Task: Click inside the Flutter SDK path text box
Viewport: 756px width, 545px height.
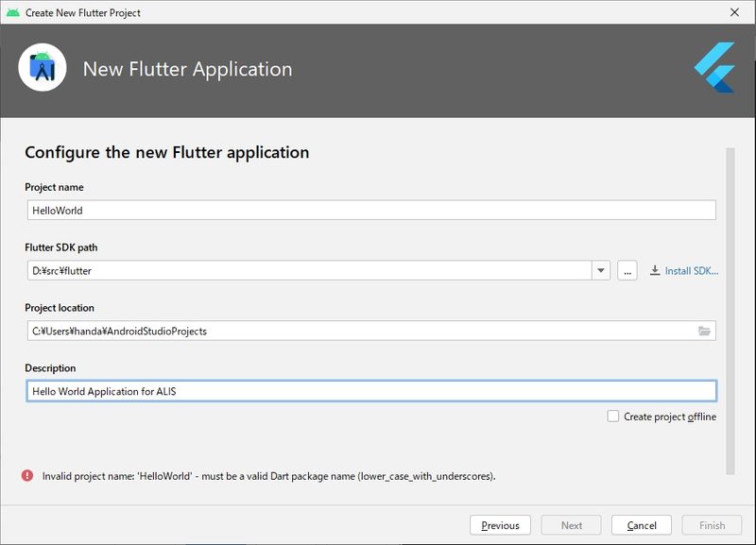Action: pyautogui.click(x=307, y=271)
